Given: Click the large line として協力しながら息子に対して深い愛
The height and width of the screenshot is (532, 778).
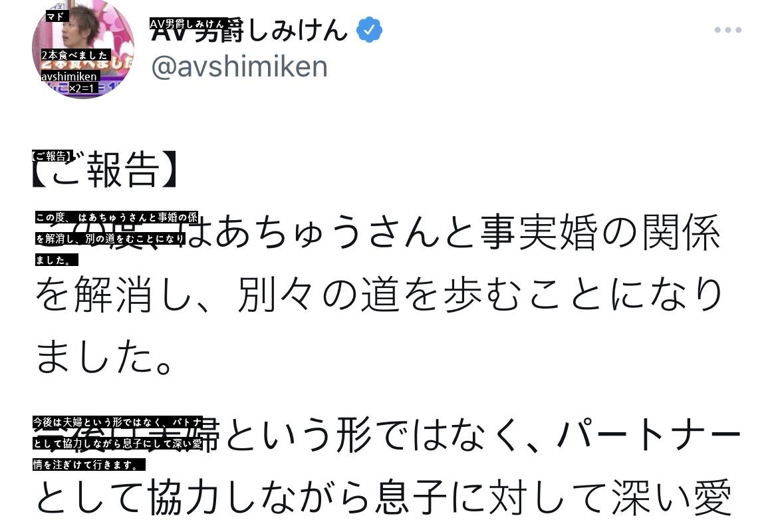Looking at the screenshot, I should [x=383, y=497].
